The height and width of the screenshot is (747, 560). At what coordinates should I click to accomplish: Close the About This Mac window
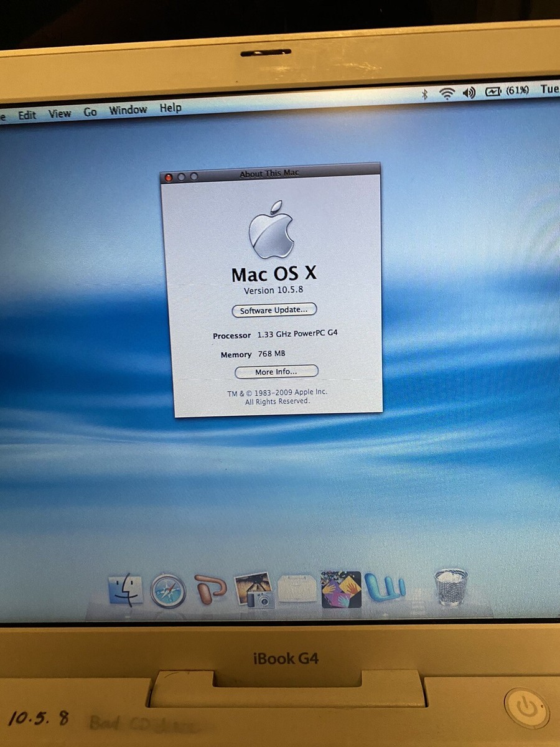point(169,177)
